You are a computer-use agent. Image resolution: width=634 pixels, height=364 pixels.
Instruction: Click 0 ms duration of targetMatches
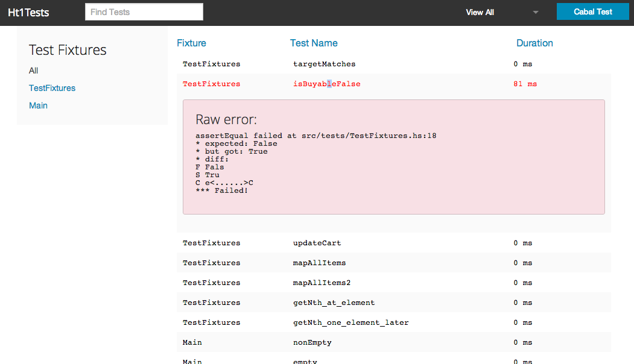pos(523,64)
